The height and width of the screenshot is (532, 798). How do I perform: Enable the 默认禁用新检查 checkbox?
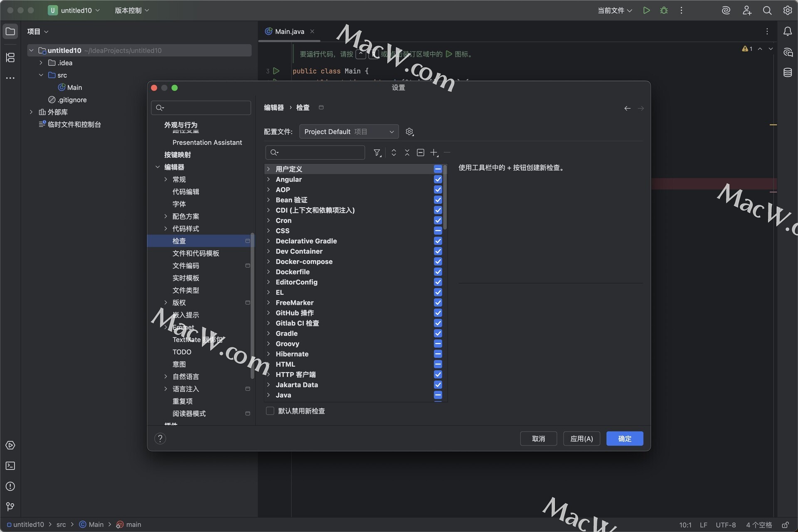[270, 411]
